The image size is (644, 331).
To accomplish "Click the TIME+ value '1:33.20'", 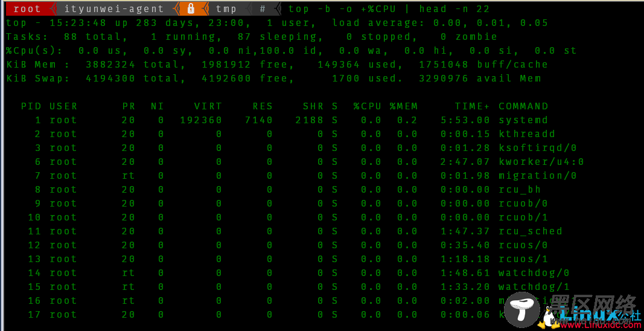I will point(465,286).
